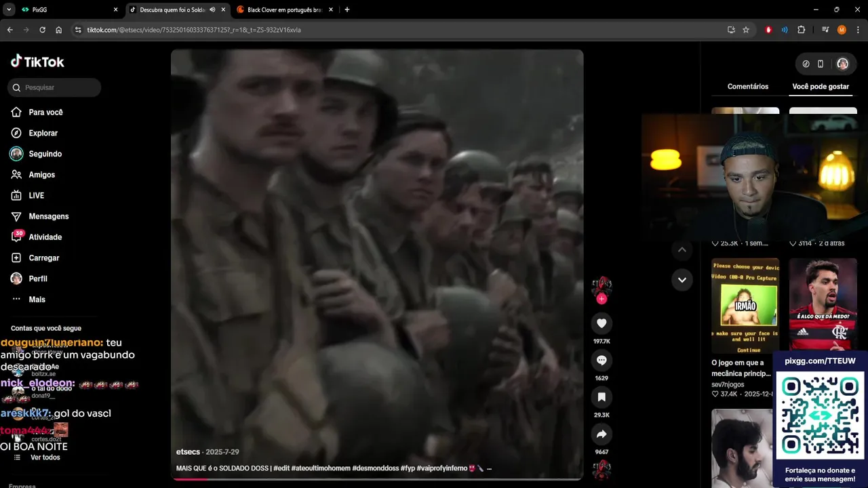Image resolution: width=868 pixels, height=488 pixels.
Task: Open the IRMÃO game video thumbnail
Action: pos(745,306)
